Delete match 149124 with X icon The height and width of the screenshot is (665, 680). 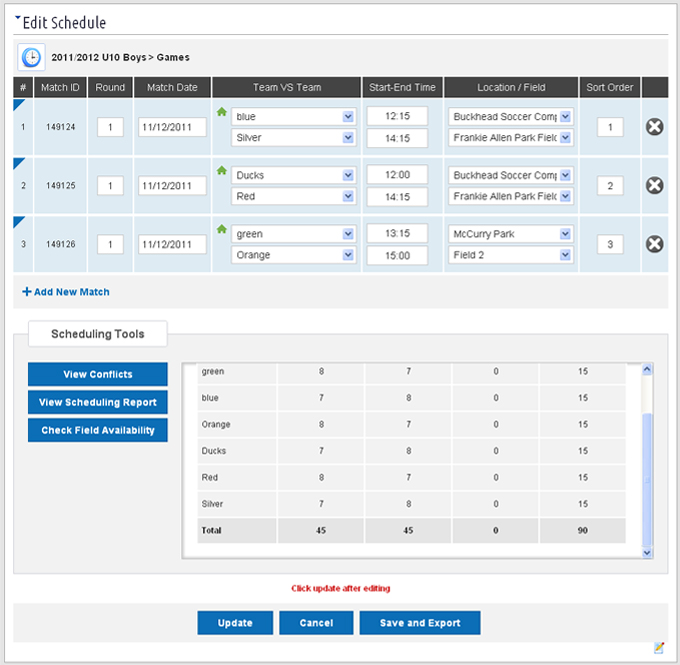654,127
